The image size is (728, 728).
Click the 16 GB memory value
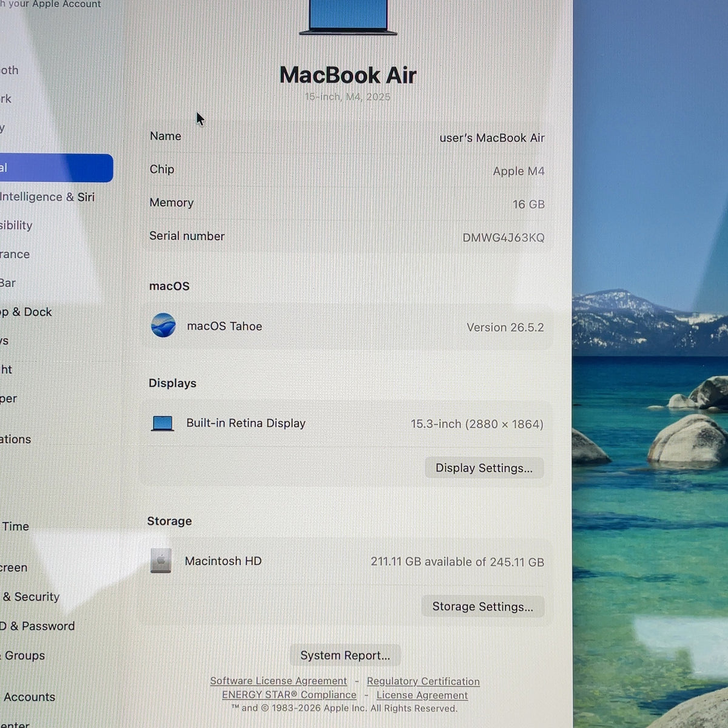click(528, 204)
